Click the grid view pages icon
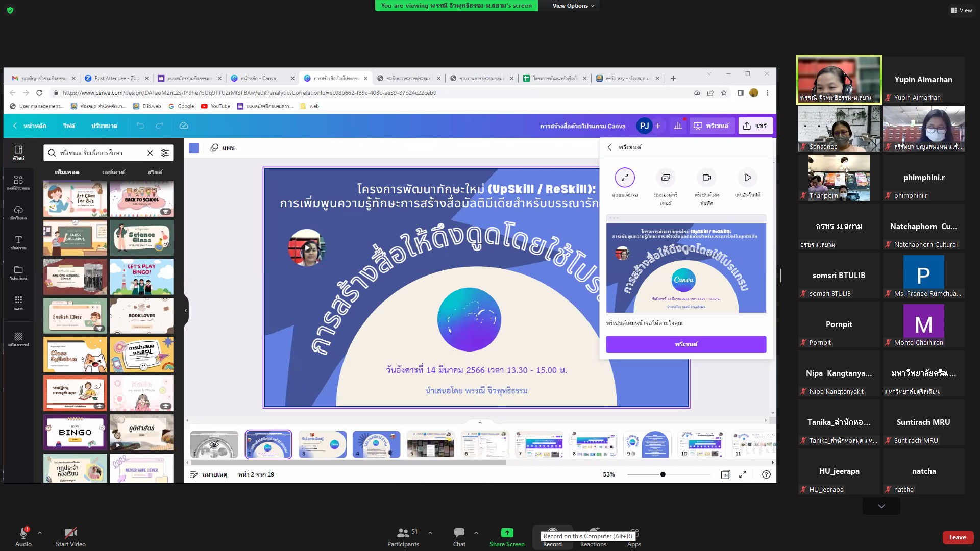The width and height of the screenshot is (980, 551). [x=725, y=474]
